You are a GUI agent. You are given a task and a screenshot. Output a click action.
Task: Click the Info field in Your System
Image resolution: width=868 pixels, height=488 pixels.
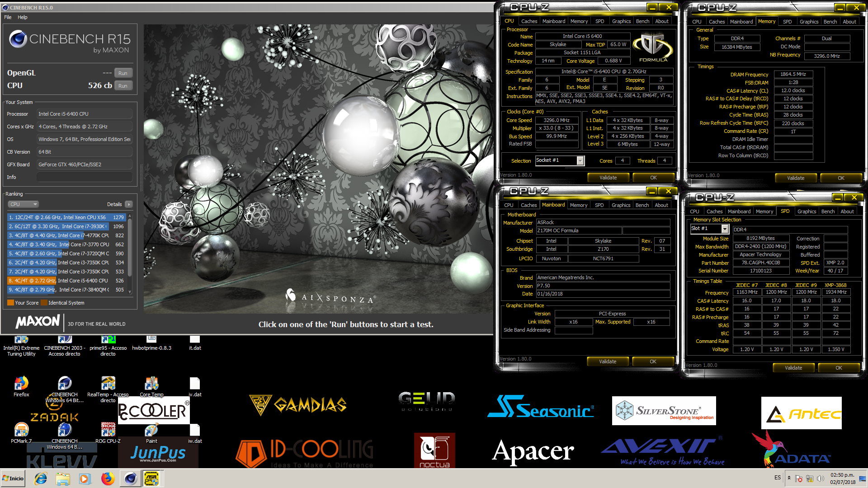click(x=85, y=177)
